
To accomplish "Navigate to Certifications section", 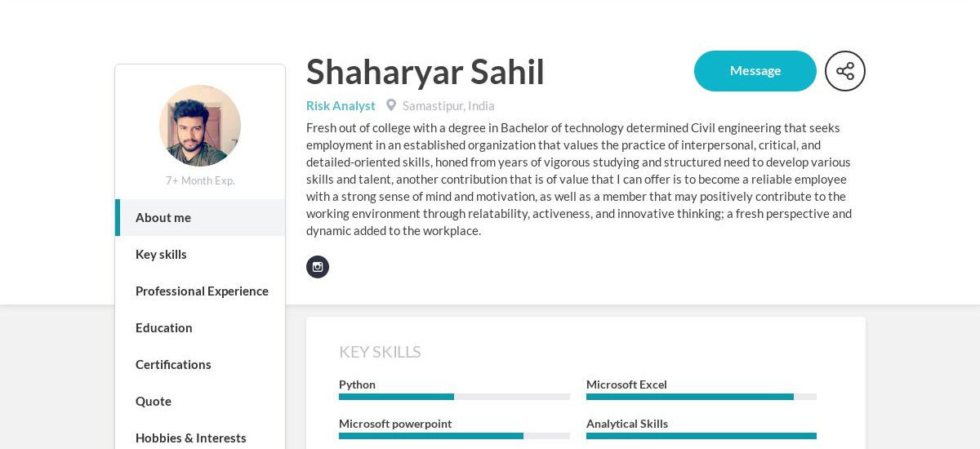I will tap(200, 364).
